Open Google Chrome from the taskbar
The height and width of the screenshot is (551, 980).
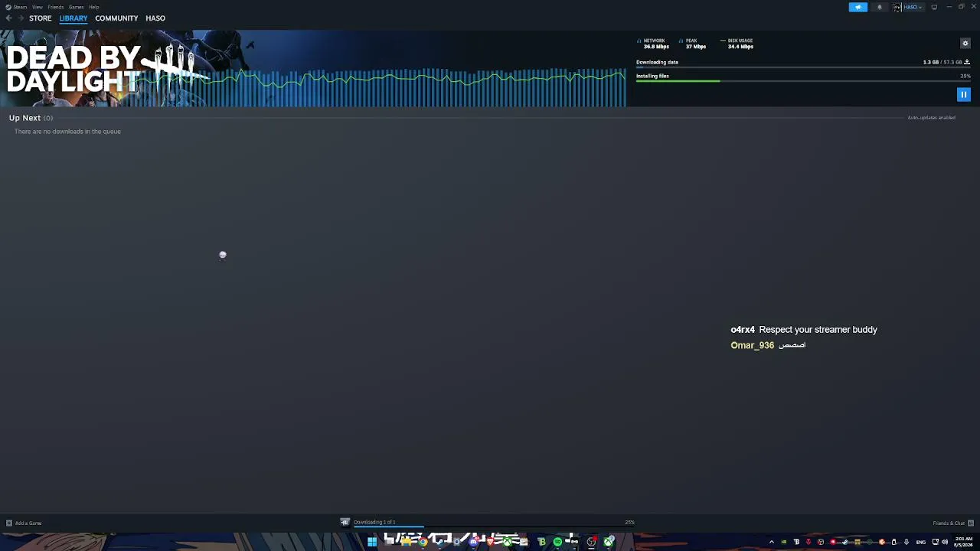pyautogui.click(x=423, y=542)
